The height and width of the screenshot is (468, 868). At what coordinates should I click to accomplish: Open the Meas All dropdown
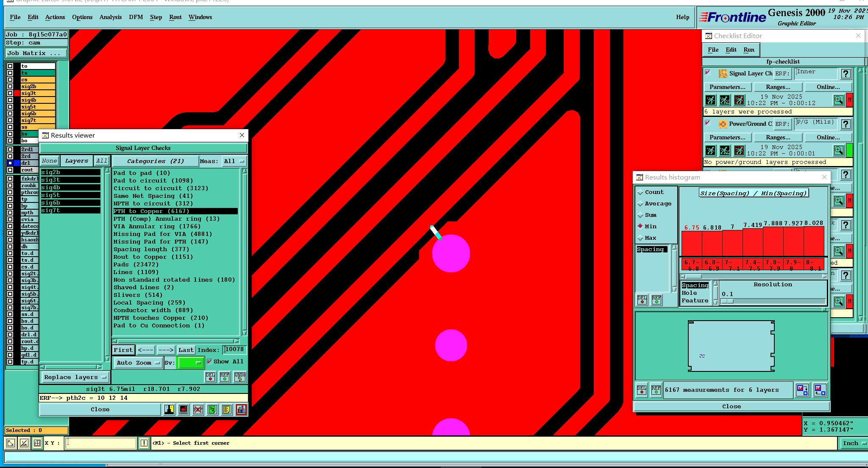tap(234, 161)
